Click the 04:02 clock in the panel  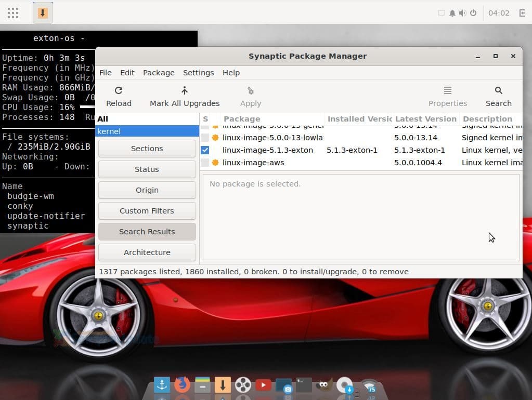click(x=499, y=13)
